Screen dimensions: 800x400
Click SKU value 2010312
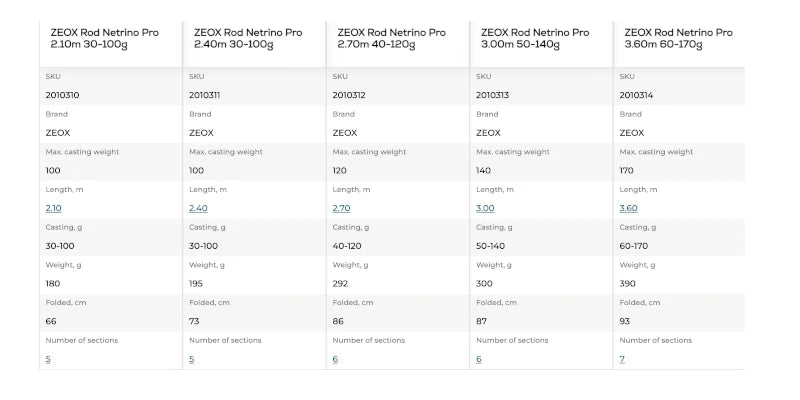[349, 95]
